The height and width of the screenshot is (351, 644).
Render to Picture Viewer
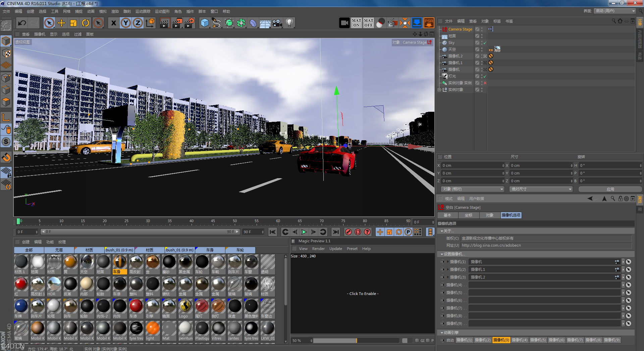[177, 23]
